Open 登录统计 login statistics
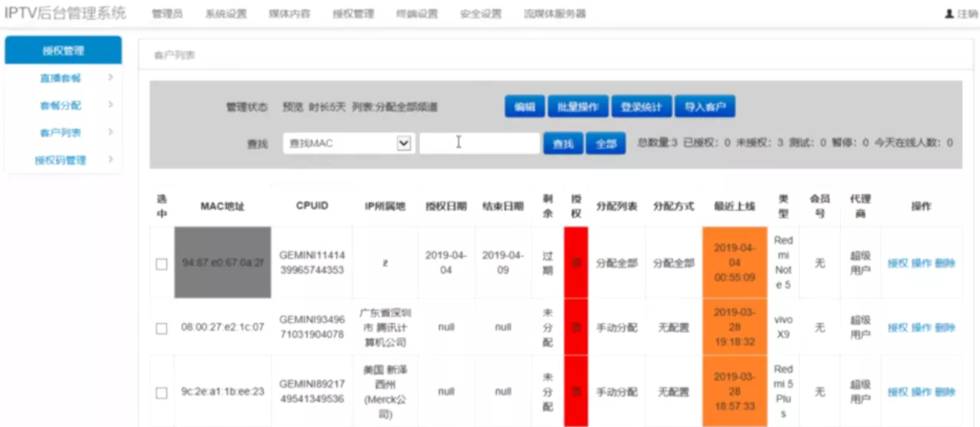The height and width of the screenshot is (427, 980). click(642, 107)
